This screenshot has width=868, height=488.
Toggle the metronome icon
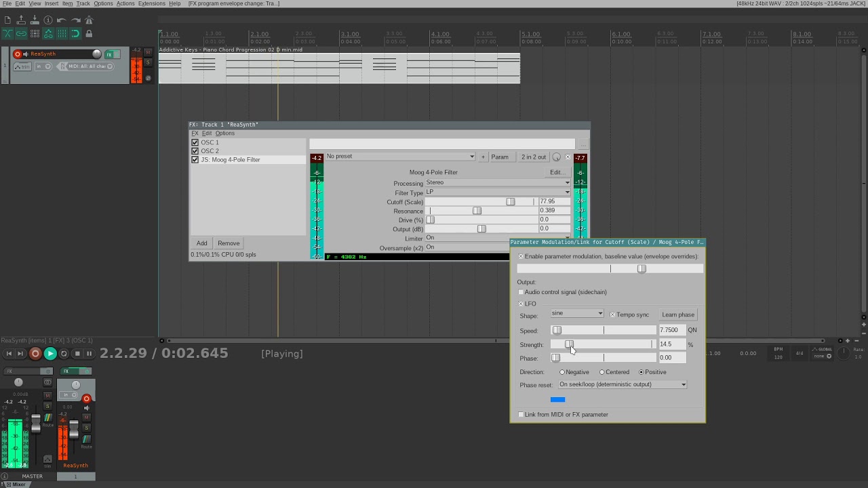[89, 20]
